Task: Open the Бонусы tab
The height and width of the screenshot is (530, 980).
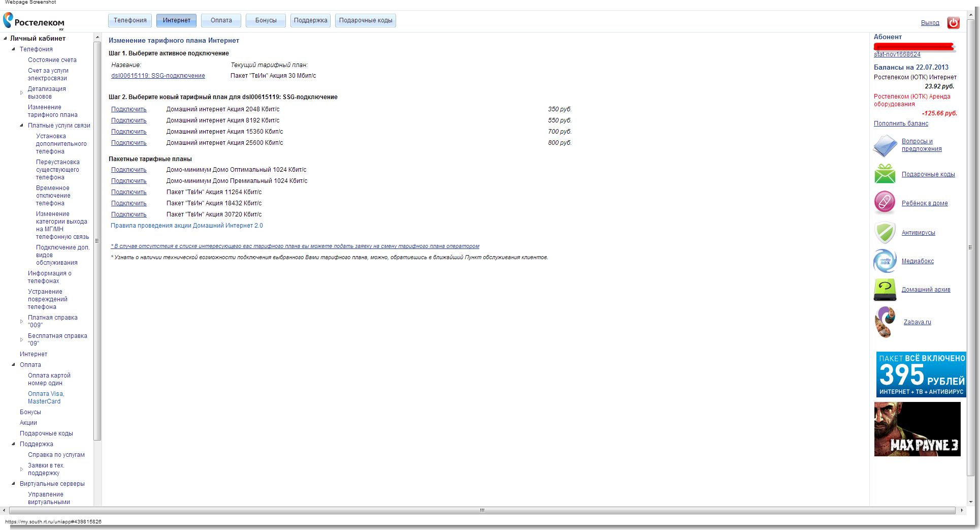Action: point(266,20)
